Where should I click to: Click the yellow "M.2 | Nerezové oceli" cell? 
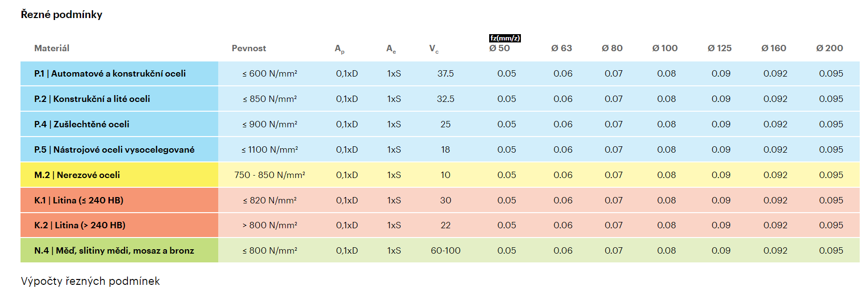77,175
